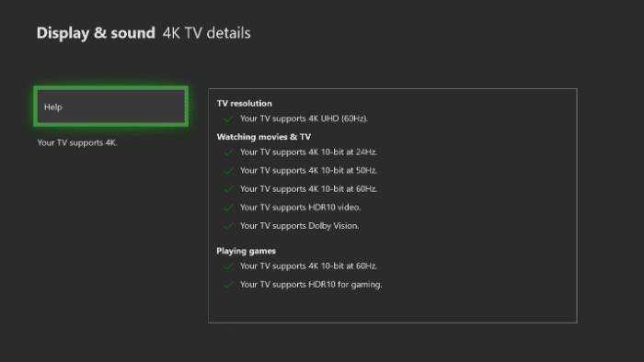The image size is (644, 362).
Task: Click 'Your TV supports HDR10 for gaming.' text
Action: coord(311,285)
